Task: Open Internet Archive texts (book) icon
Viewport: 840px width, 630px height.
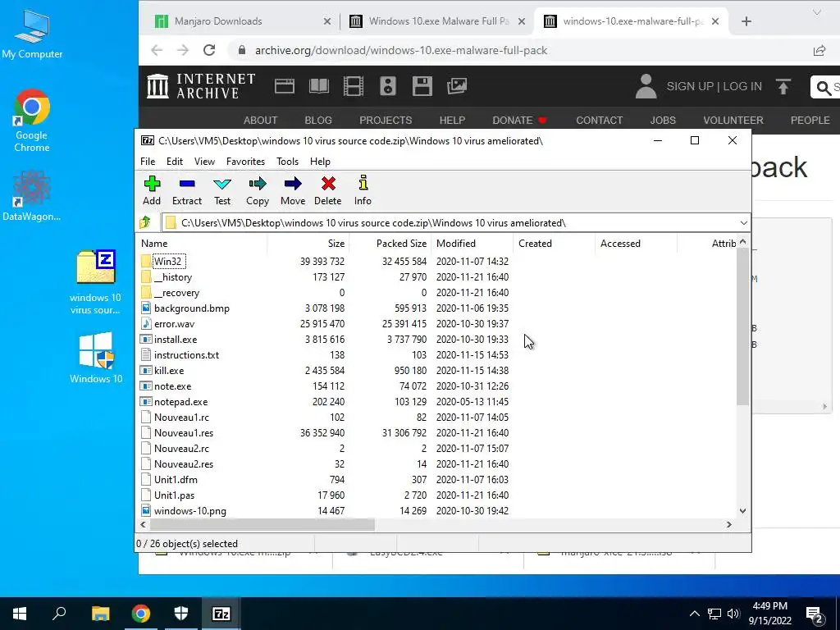Action: pos(319,85)
